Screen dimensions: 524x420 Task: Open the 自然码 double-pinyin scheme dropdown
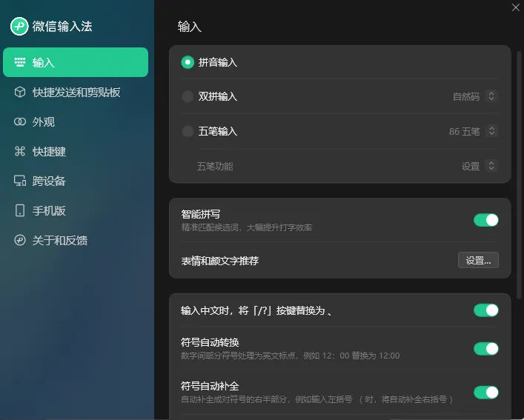click(475, 96)
